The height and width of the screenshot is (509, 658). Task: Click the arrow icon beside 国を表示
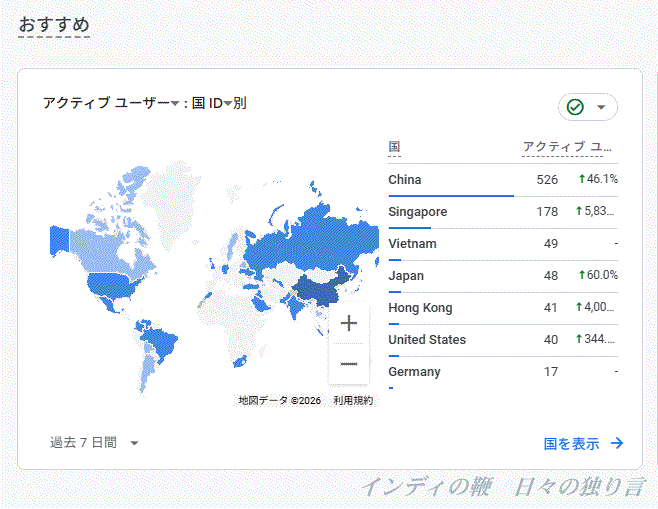[617, 443]
